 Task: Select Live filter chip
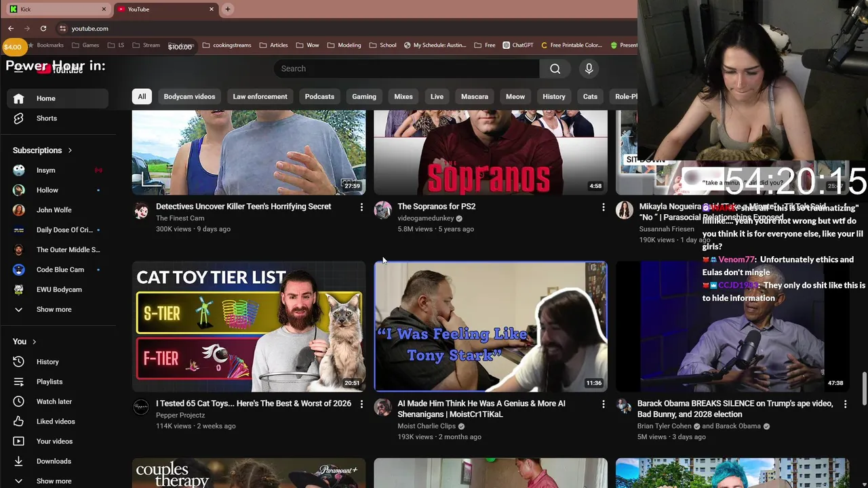[x=437, y=96]
